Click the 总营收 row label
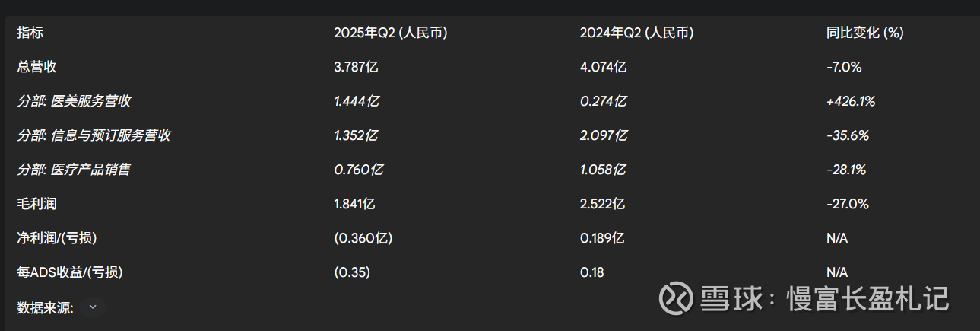The image size is (980, 331). (x=37, y=67)
